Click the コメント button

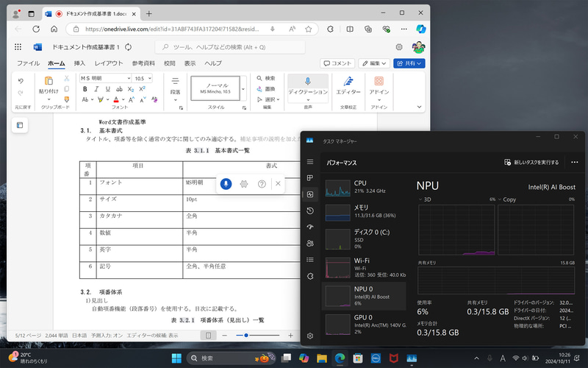click(x=337, y=63)
